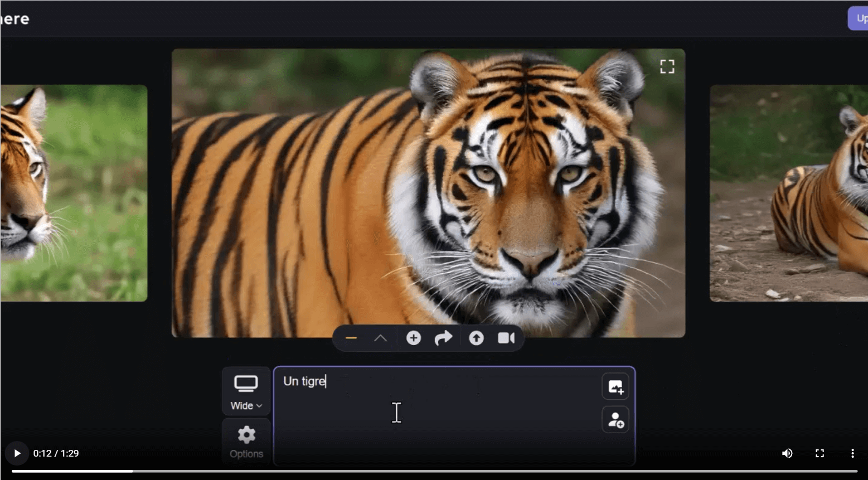The width and height of the screenshot is (868, 480).
Task: Click the add image icon in prompt box
Action: 615,386
